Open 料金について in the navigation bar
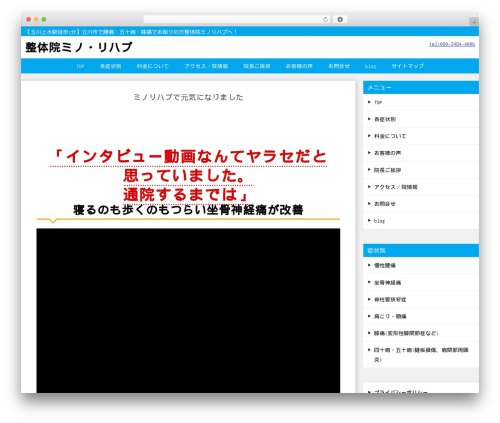 click(153, 66)
